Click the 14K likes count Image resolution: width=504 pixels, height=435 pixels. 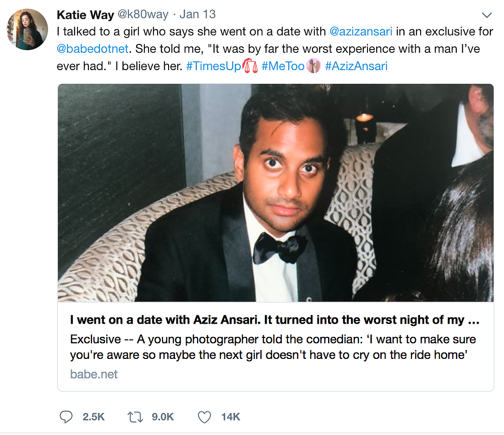point(230,417)
